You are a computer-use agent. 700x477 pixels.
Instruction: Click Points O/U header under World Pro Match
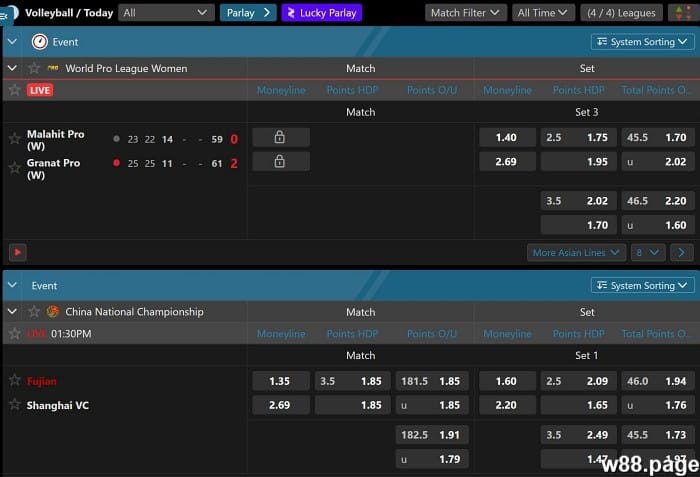point(432,90)
